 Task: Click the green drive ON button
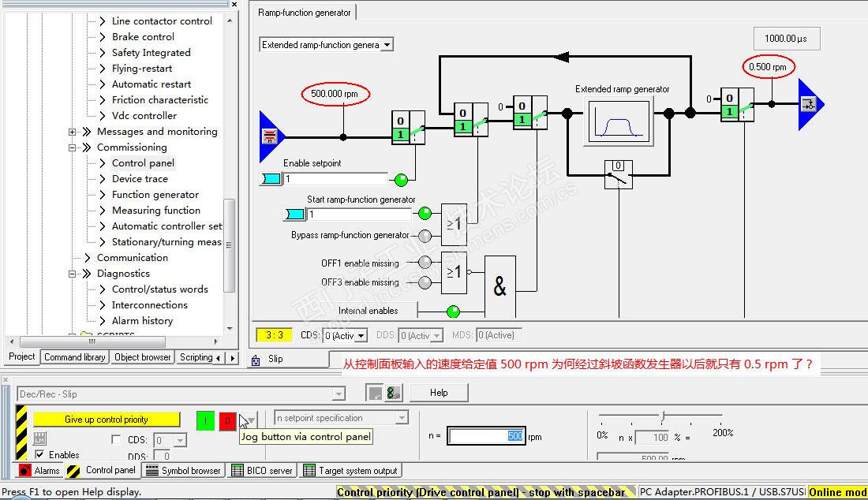click(205, 421)
